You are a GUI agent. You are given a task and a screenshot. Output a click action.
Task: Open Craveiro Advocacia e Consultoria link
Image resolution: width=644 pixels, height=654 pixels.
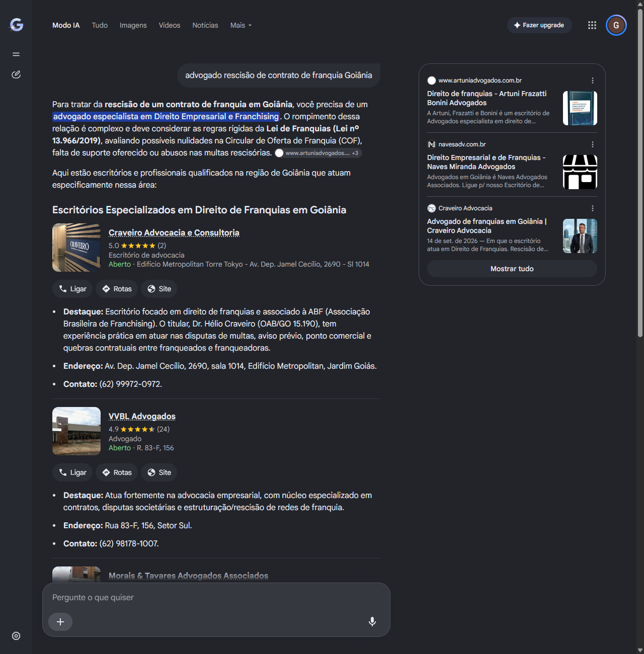click(174, 232)
